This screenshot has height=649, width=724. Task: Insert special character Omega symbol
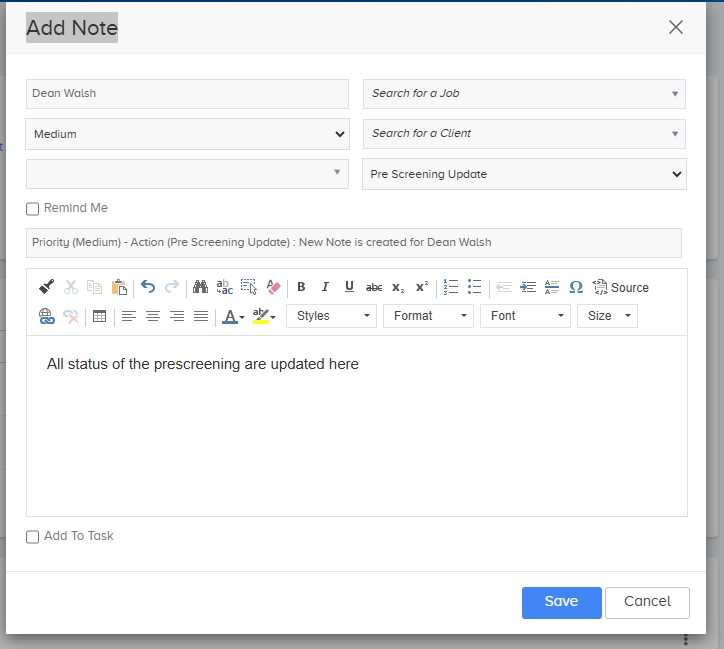tap(576, 287)
